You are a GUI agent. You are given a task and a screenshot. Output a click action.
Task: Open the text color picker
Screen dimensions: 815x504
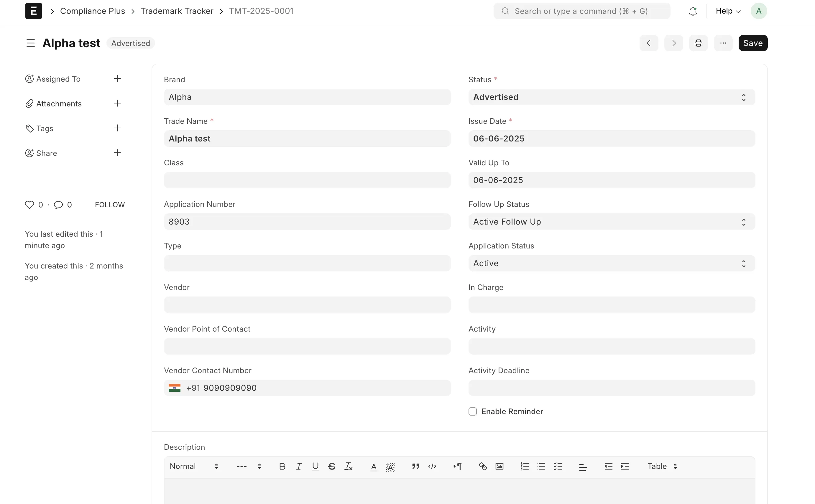374,467
